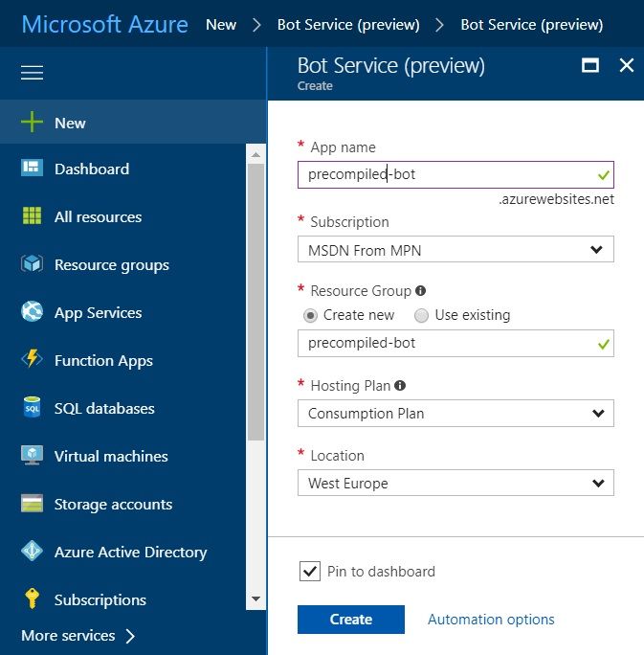Click the Resource groups cube icon
This screenshot has width=644, height=655.
pyautogui.click(x=33, y=264)
